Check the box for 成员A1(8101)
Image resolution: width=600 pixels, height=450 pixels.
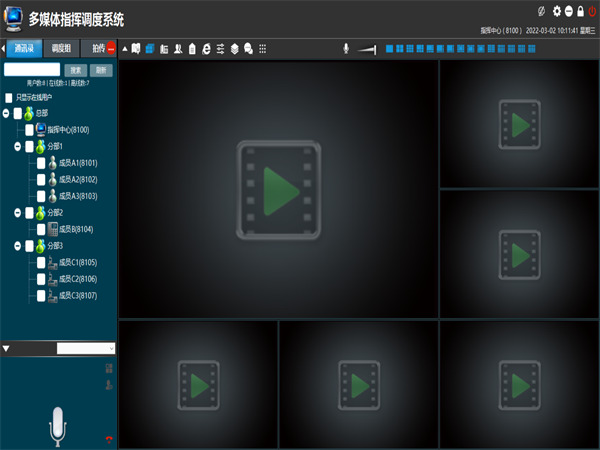[x=41, y=163]
